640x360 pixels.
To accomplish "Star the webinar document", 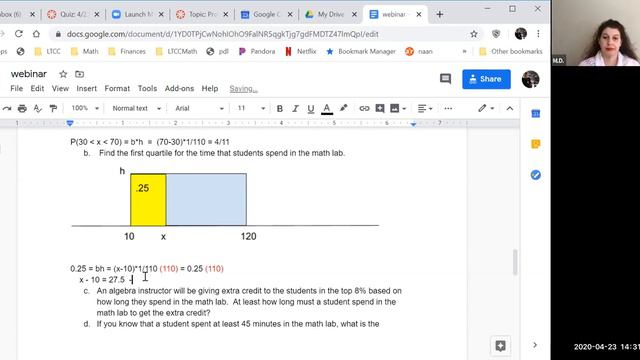I will click(63, 74).
